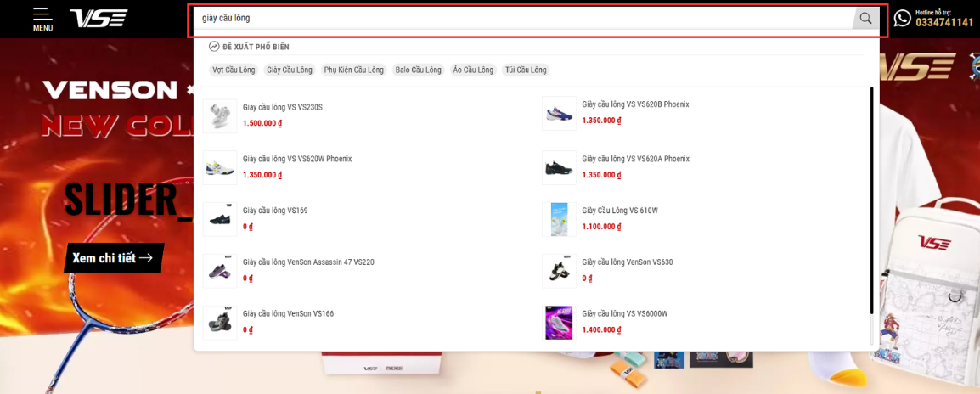
Task: Open thumbnail of VS620A Phoenix shoe
Action: 559,167
